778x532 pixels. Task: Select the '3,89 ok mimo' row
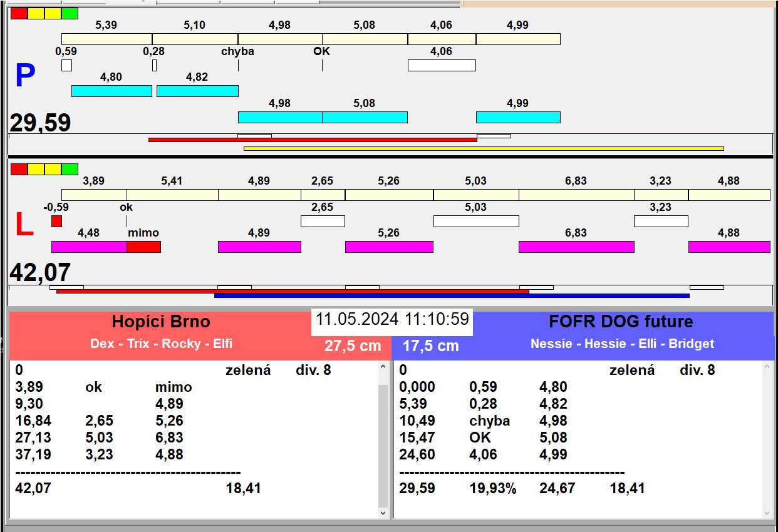point(194,387)
